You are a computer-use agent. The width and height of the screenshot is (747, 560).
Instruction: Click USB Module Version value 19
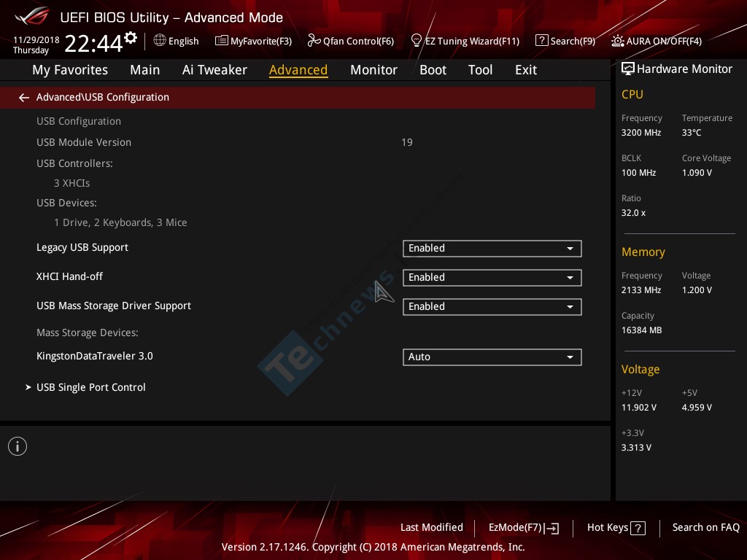click(x=407, y=142)
